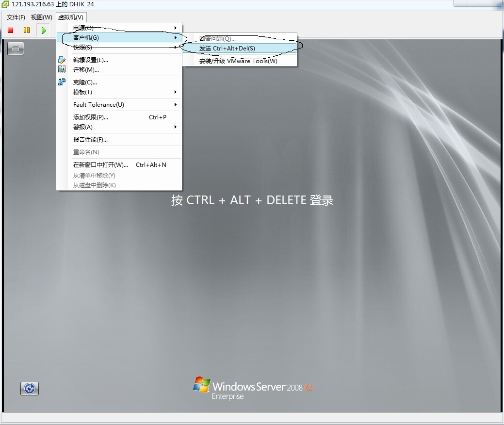Select 在新窗口中打开(W)... entry
The image size is (504, 425).
tap(119, 164)
